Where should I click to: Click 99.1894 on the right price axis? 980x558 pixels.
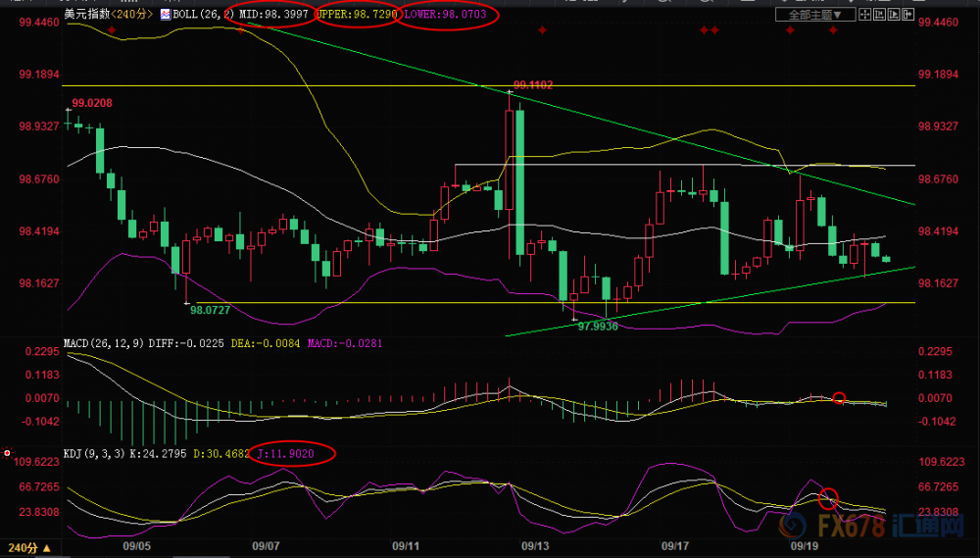[x=938, y=75]
